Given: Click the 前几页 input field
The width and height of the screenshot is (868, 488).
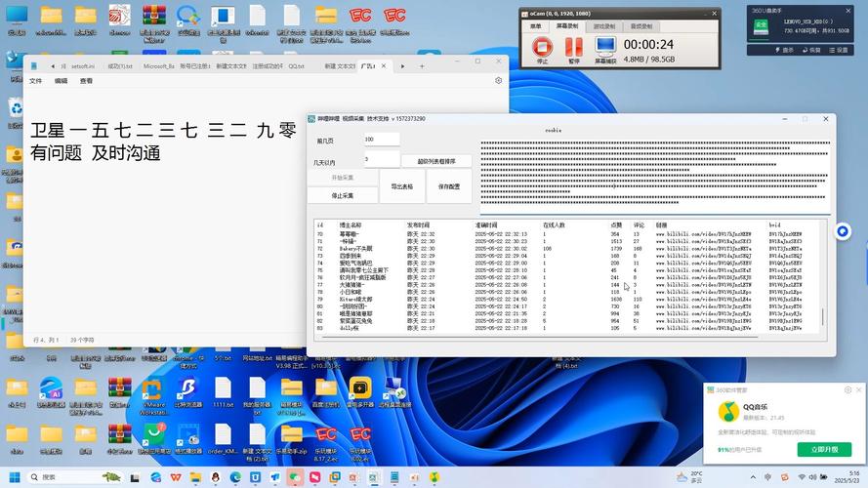Looking at the screenshot, I should (381, 140).
